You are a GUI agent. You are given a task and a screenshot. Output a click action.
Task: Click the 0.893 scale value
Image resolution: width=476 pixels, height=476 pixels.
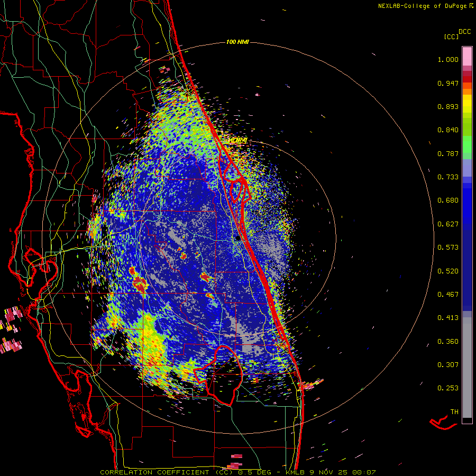448,106
